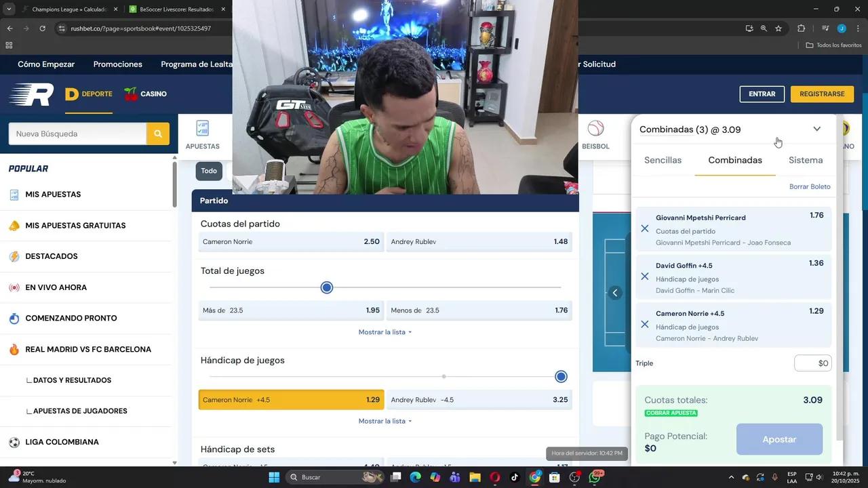Open Mis Apuestas from the sidebar
868x488 pixels.
pyautogui.click(x=53, y=195)
